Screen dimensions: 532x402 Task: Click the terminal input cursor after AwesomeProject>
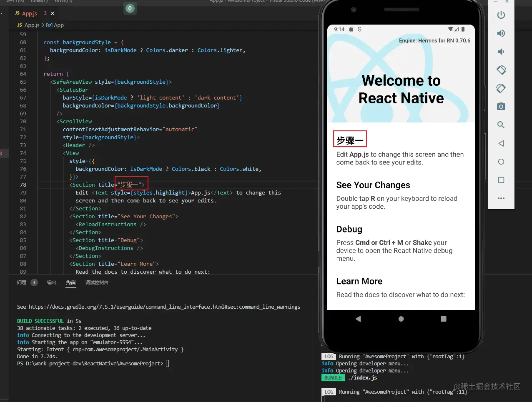click(x=168, y=364)
